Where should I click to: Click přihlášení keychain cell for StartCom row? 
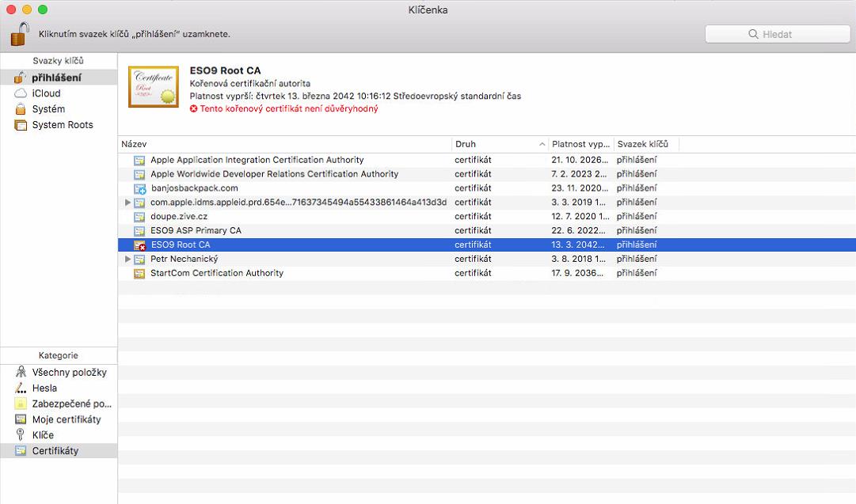click(x=637, y=273)
